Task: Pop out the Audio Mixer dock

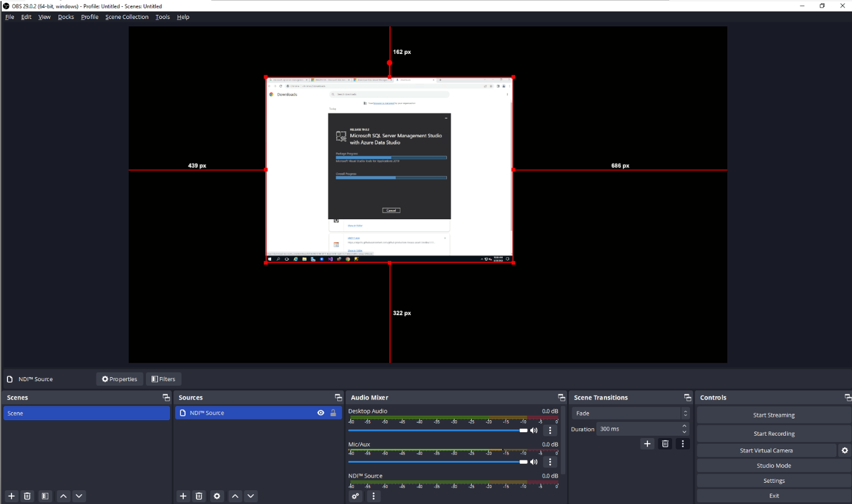Action: pyautogui.click(x=561, y=398)
